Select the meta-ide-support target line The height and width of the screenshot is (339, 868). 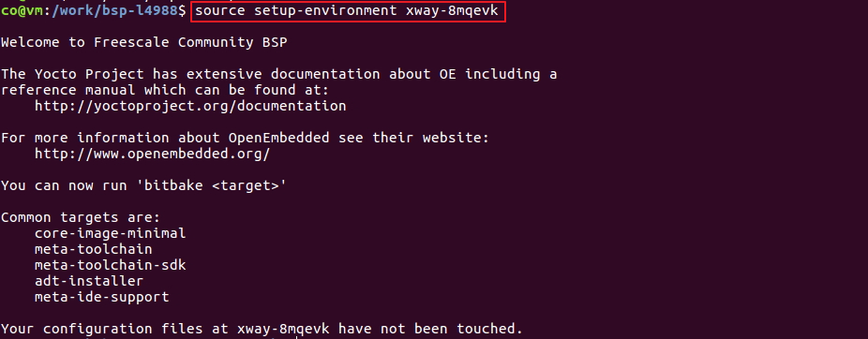[x=102, y=297]
